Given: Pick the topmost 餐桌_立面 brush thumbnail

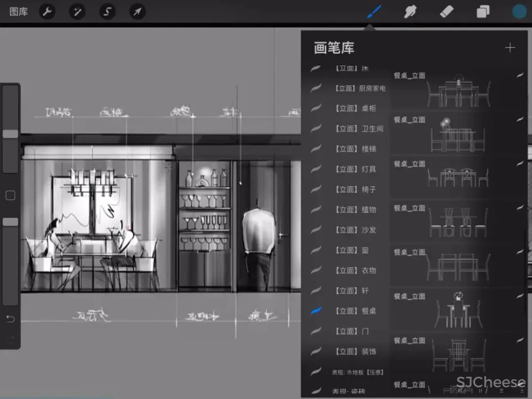Looking at the screenshot, I should tap(458, 89).
